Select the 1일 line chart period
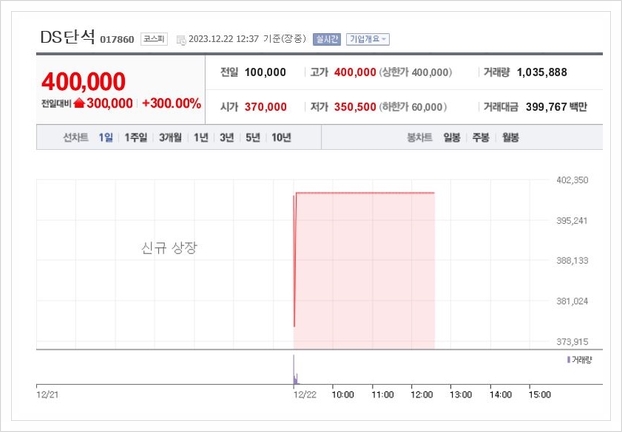The width and height of the screenshot is (622, 432). tap(106, 137)
